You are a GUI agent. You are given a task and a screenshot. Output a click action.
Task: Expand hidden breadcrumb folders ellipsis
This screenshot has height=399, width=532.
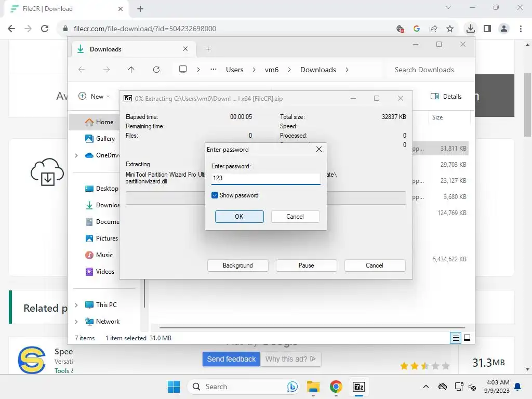pos(214,70)
